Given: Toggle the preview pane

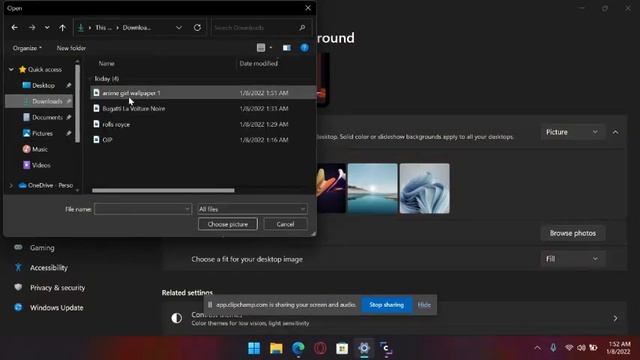Looking at the screenshot, I should point(287,48).
